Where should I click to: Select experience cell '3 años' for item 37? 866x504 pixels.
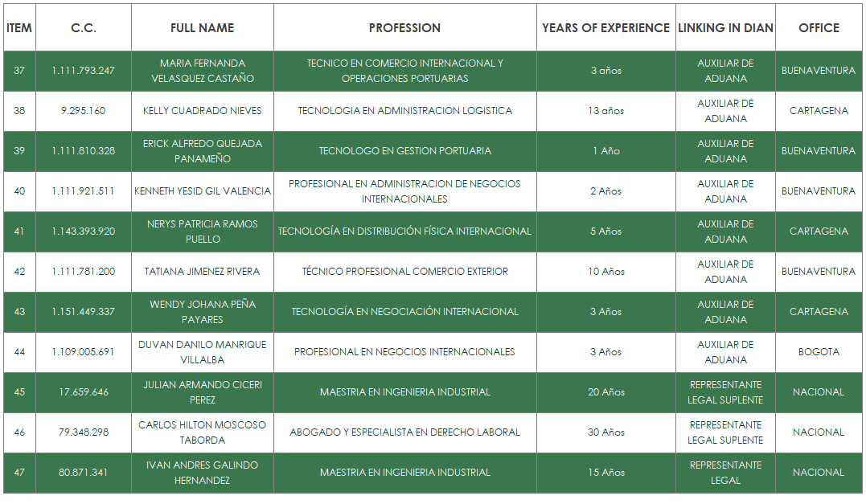tap(605, 71)
